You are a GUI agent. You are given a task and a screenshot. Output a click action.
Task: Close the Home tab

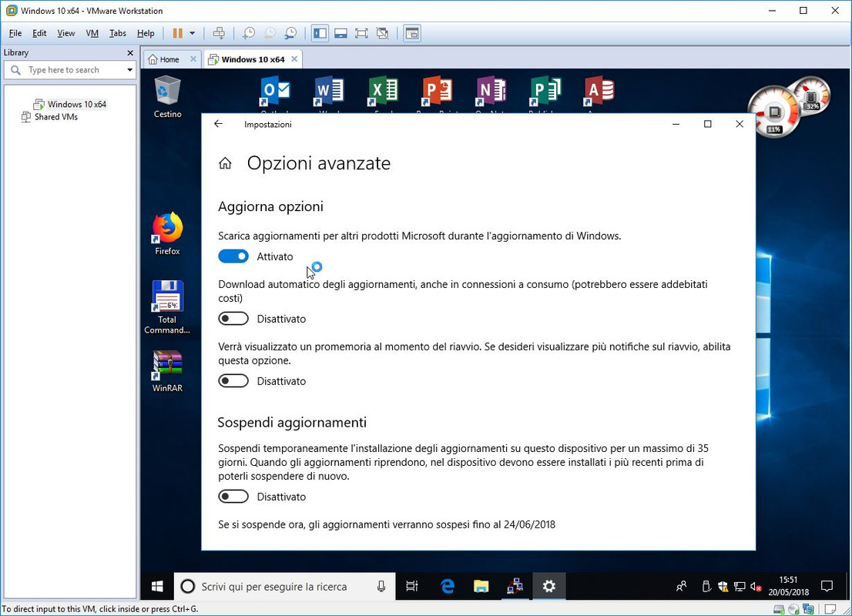193,59
